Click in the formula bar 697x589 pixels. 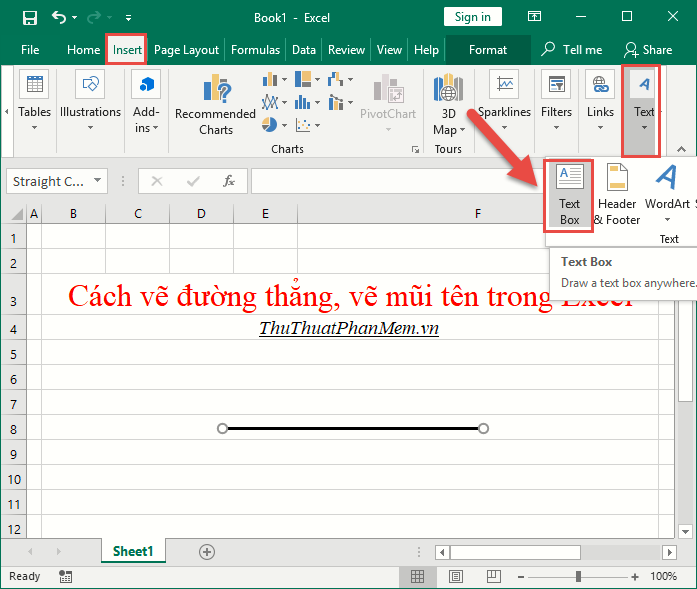[x=397, y=181]
